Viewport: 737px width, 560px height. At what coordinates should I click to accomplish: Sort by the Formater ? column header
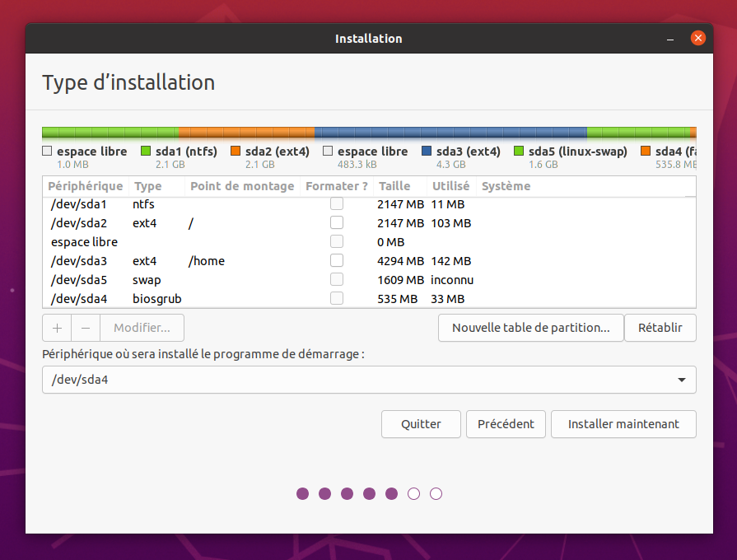tap(337, 186)
